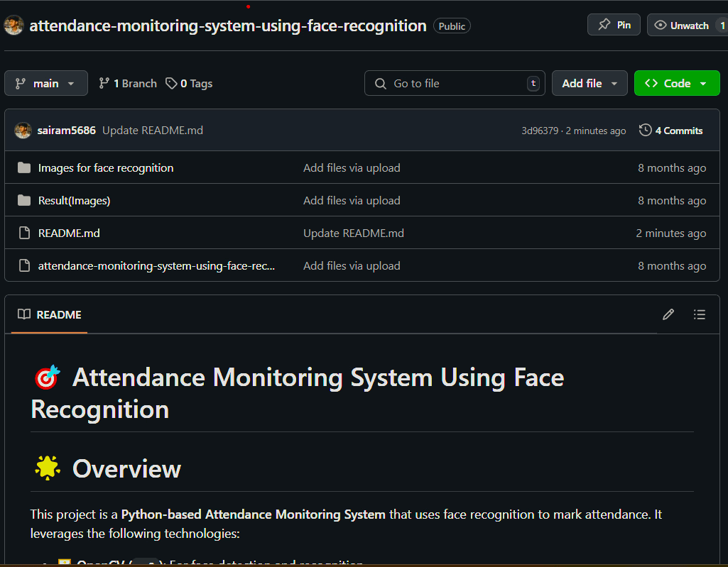View 4 Commits history
This screenshot has height=567, width=728.
[x=671, y=131]
